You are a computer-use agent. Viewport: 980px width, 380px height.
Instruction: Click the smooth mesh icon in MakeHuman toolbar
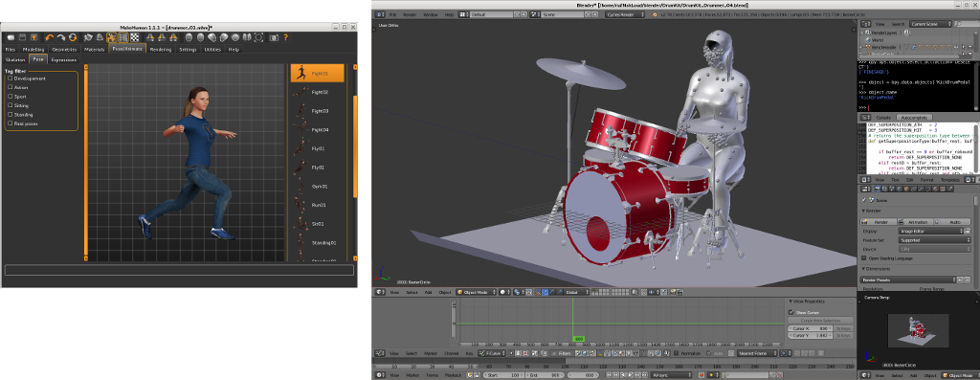point(88,37)
